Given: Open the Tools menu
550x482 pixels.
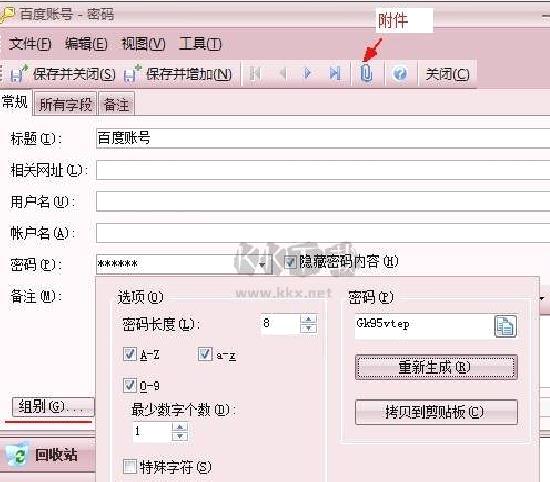Looking at the screenshot, I should [x=200, y=44].
